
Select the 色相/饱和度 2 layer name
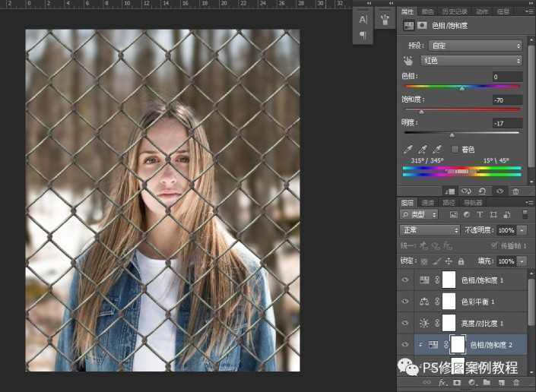pos(491,345)
